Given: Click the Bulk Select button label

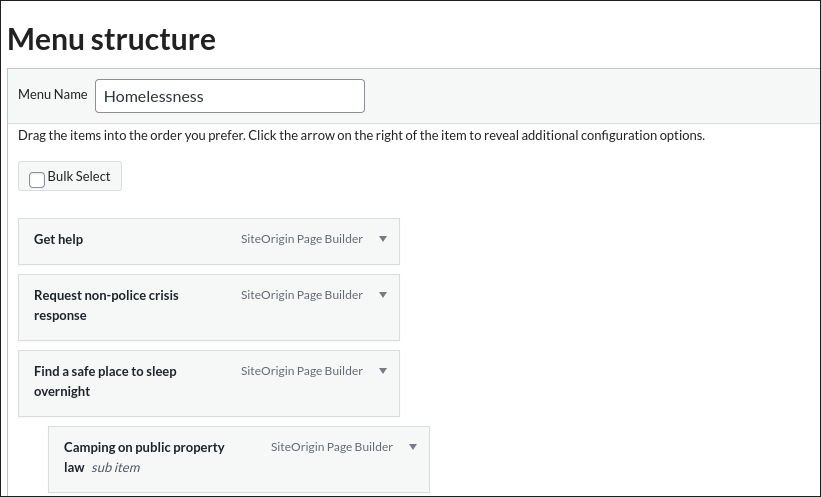Looking at the screenshot, I should (79, 176).
